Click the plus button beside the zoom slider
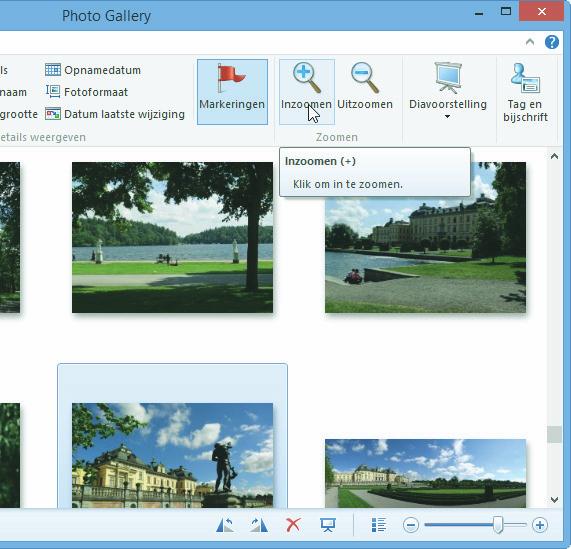The width and height of the screenshot is (571, 549). tap(540, 525)
